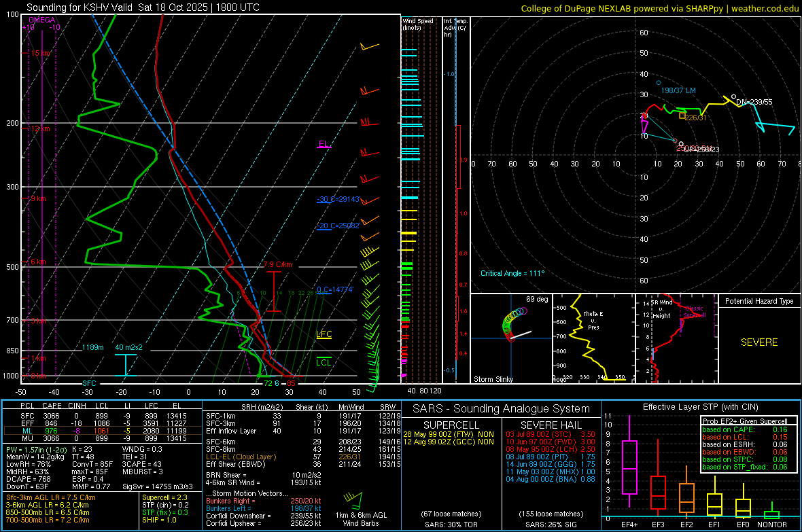Click '04 Aug 00 00Z (BNA) 0.88' hail match
This screenshot has height=532, width=802.
click(551, 479)
